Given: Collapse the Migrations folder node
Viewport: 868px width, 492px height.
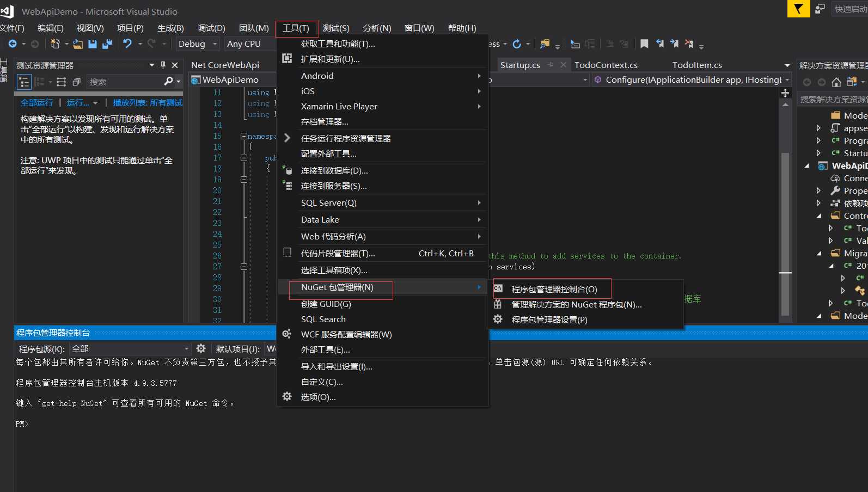Looking at the screenshot, I should click(819, 253).
